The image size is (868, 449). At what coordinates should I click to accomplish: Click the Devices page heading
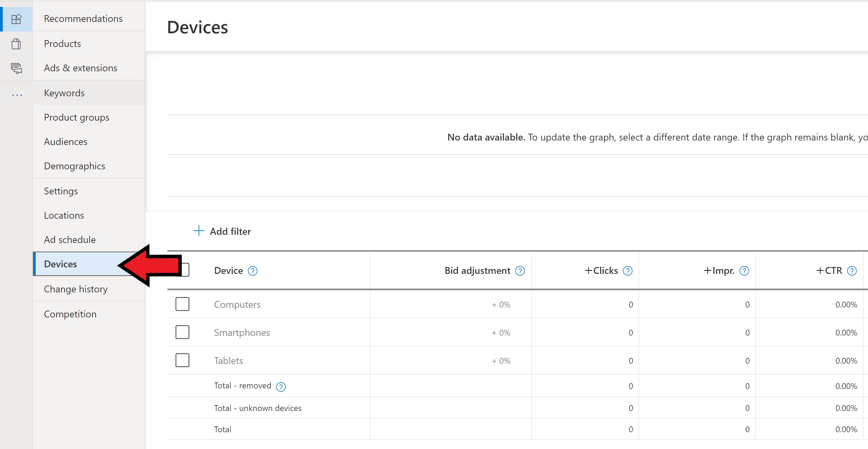198,27
